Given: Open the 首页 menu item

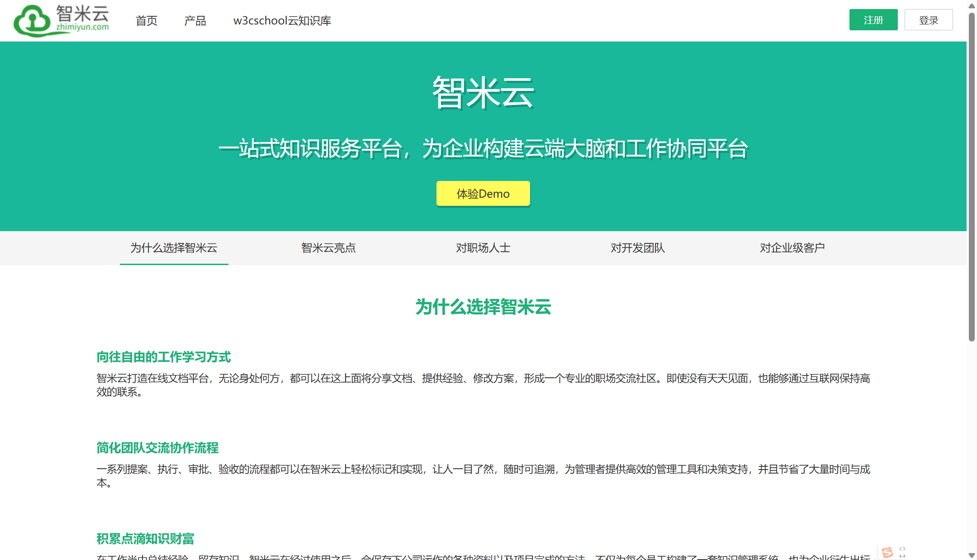Looking at the screenshot, I should pyautogui.click(x=146, y=20).
